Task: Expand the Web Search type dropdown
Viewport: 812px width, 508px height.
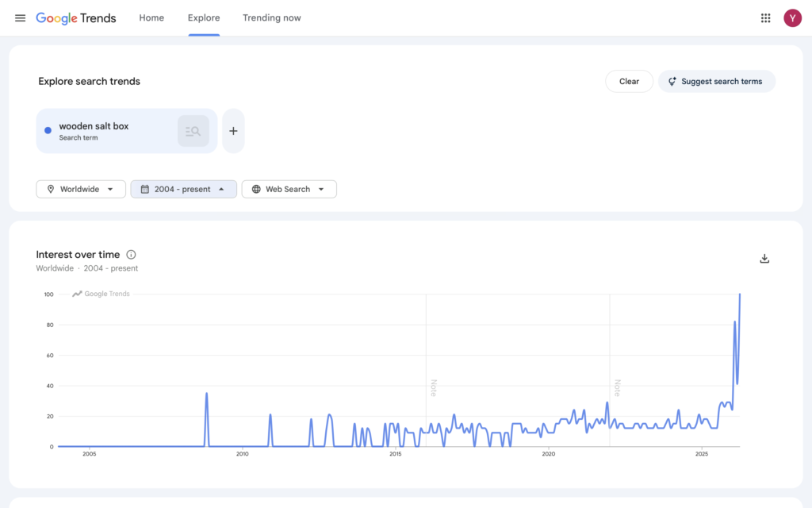Action: (289, 189)
